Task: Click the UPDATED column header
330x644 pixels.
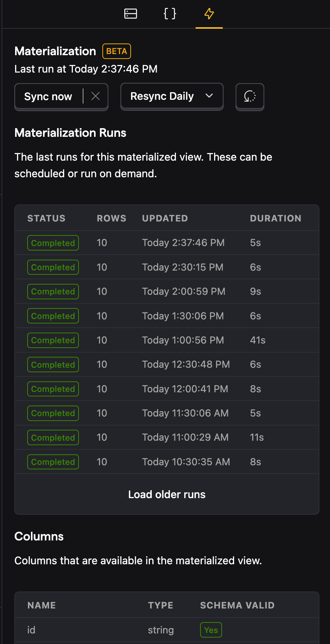Action: [x=165, y=218]
